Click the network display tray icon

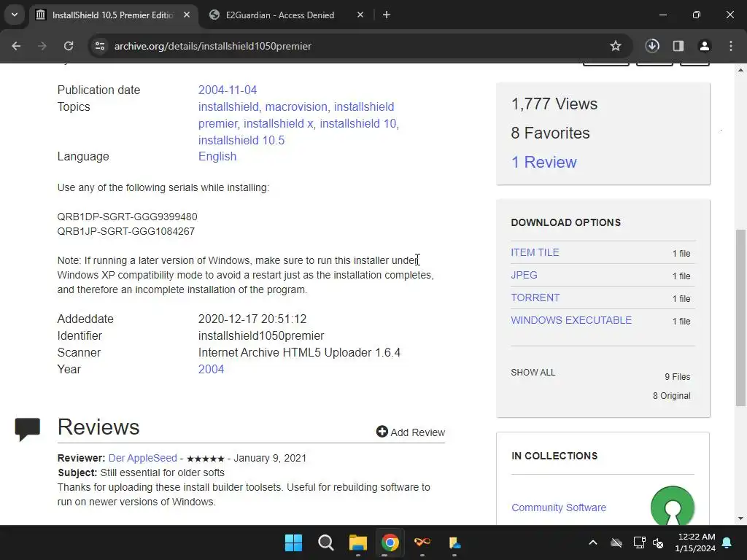639,542
